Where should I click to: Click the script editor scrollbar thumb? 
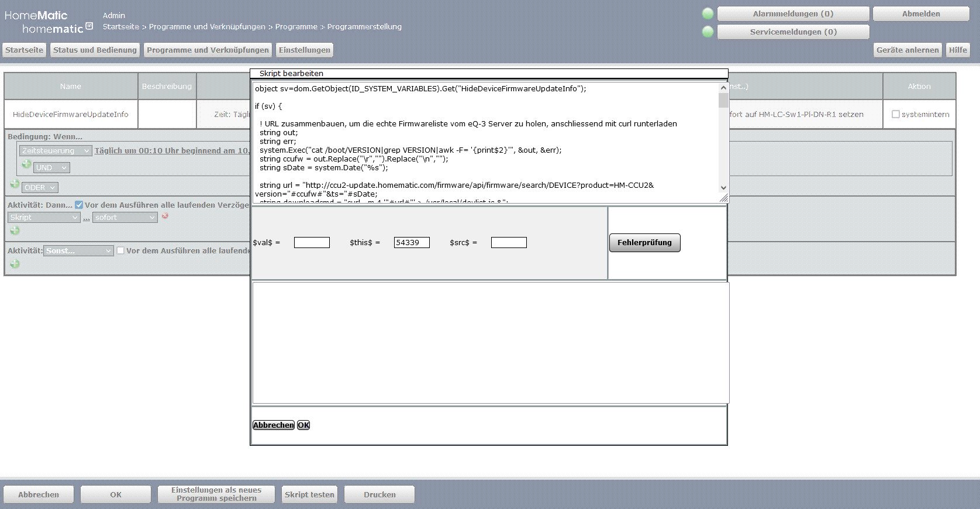pyautogui.click(x=723, y=101)
